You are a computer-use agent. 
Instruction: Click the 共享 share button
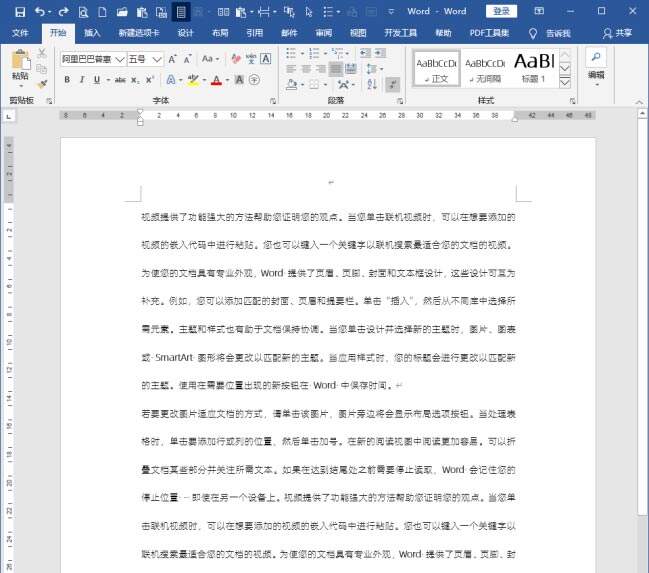617,33
